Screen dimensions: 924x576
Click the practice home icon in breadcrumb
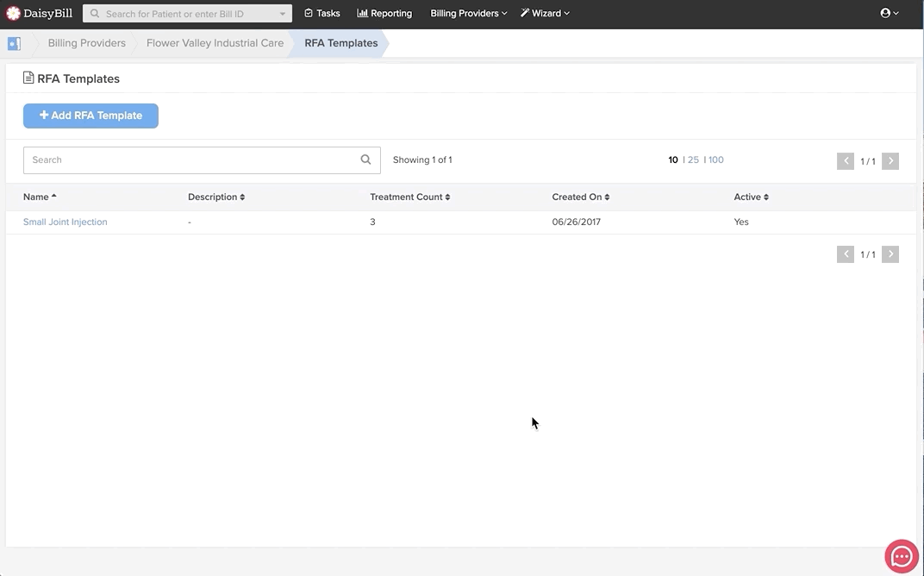coord(14,43)
